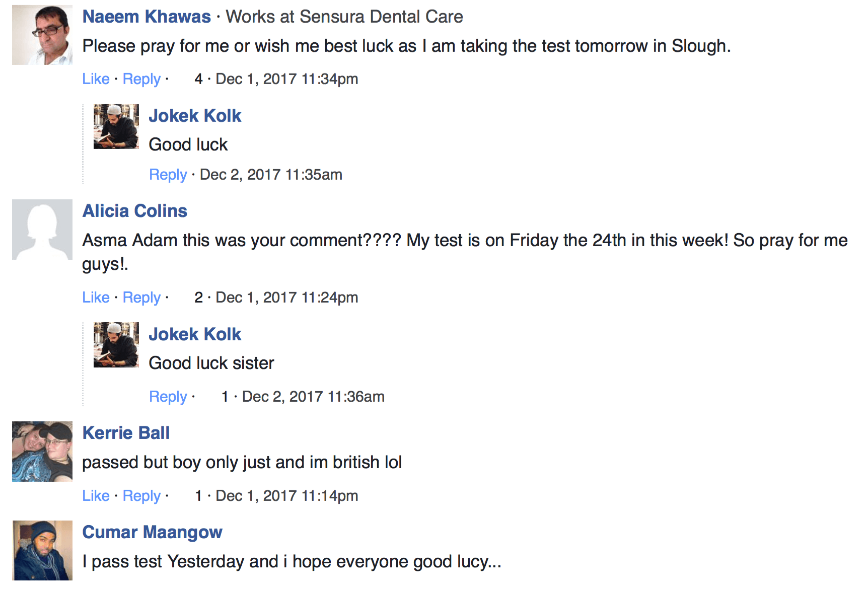Click the Cumar Maangow name link
The width and height of the screenshot is (868, 589).
point(152,532)
